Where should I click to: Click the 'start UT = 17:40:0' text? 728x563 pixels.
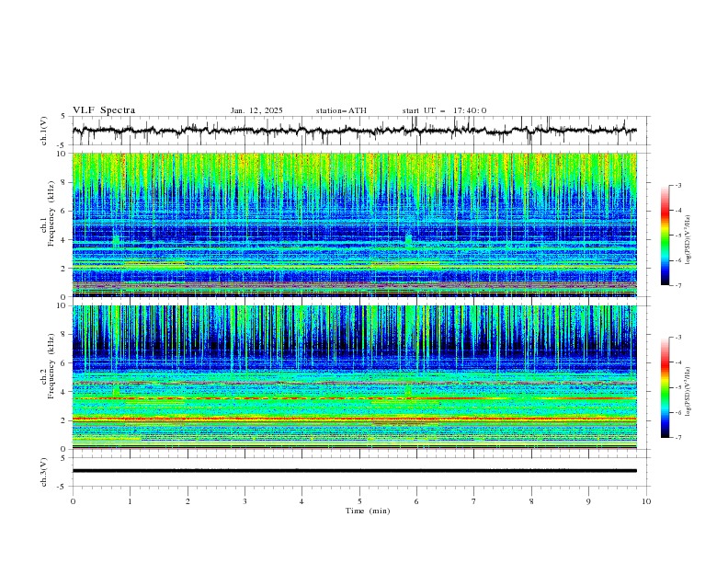[x=444, y=110]
